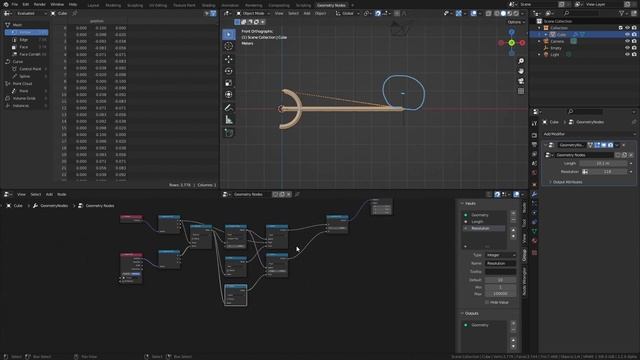Toggle modifier show in viewport button
The image size is (640, 360).
tap(604, 145)
